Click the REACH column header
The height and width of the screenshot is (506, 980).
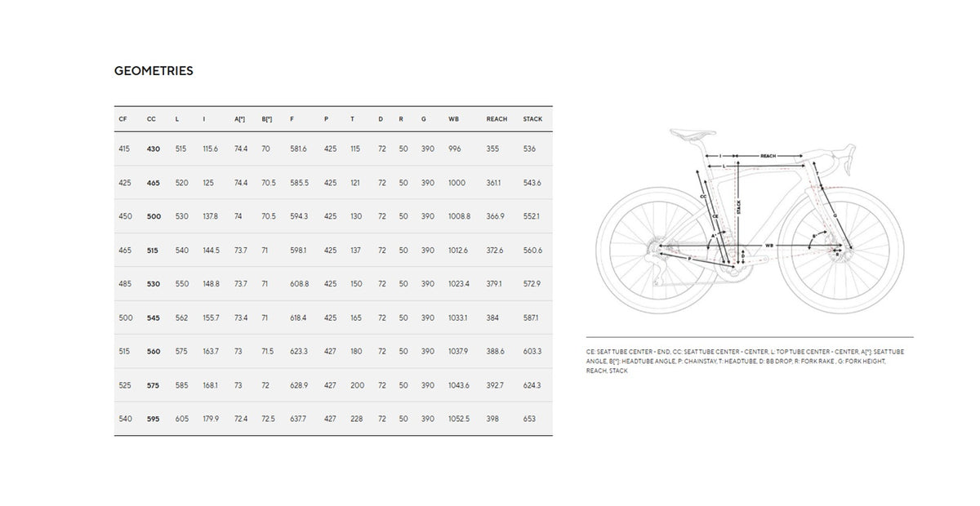[x=497, y=119]
